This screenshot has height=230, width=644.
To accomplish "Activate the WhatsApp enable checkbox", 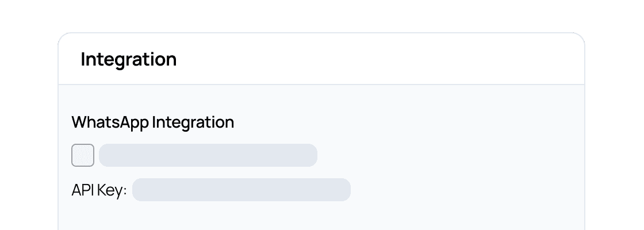I will [83, 155].
